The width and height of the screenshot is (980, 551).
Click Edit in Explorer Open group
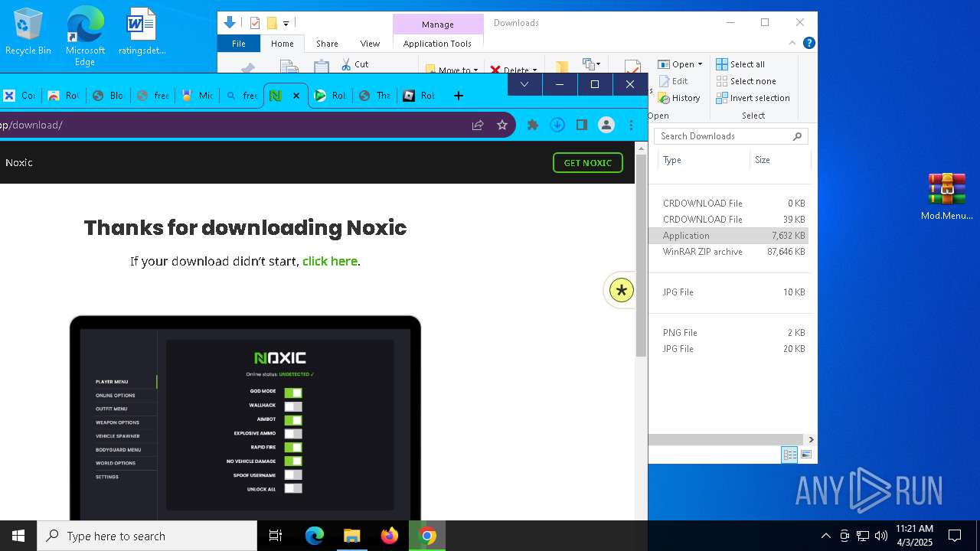coord(672,81)
